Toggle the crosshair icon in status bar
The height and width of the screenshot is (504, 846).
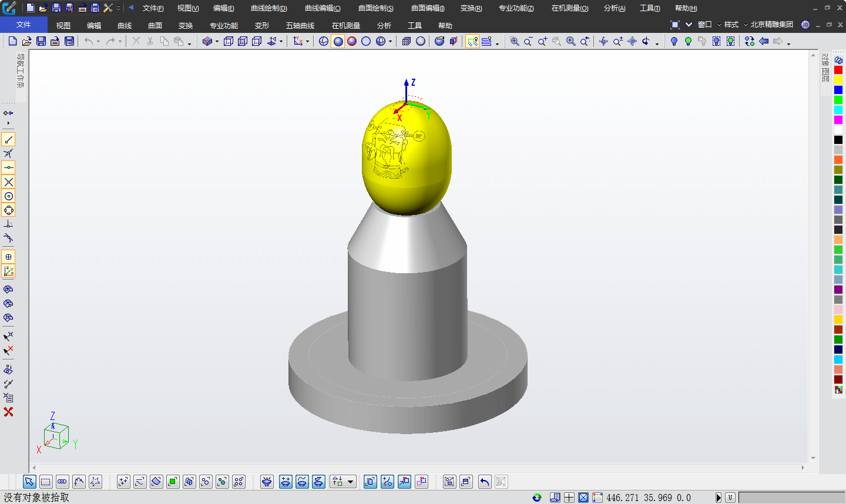569,498
